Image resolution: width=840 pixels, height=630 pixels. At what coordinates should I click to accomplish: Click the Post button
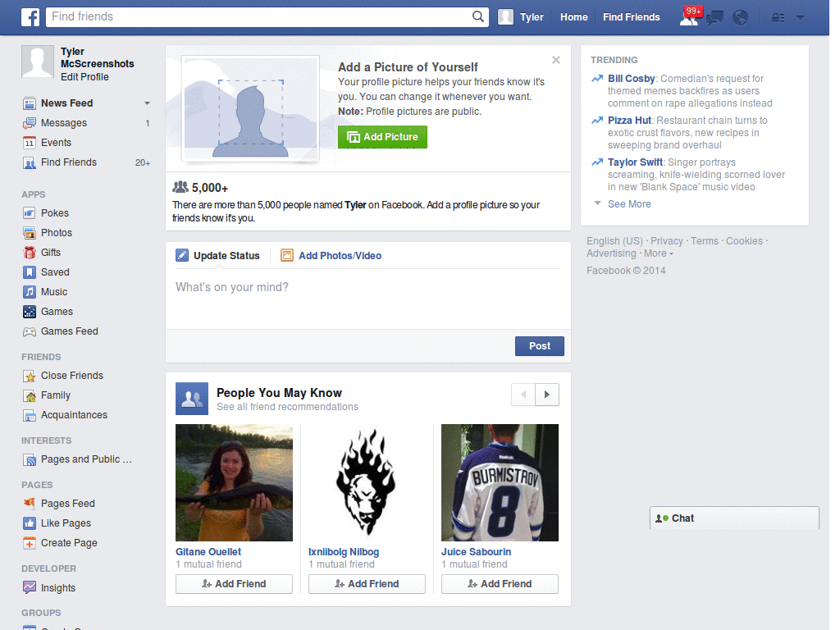540,346
